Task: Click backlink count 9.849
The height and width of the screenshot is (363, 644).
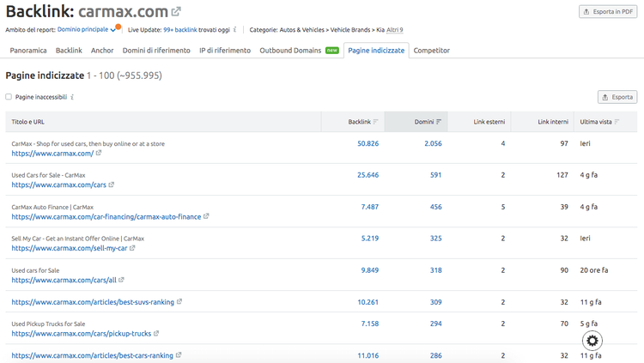Action: (x=370, y=270)
